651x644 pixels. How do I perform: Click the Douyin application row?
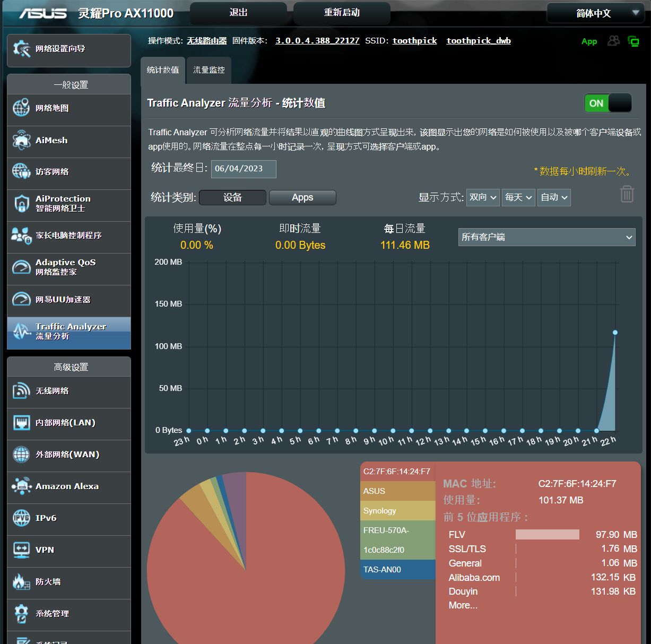[x=542, y=591]
